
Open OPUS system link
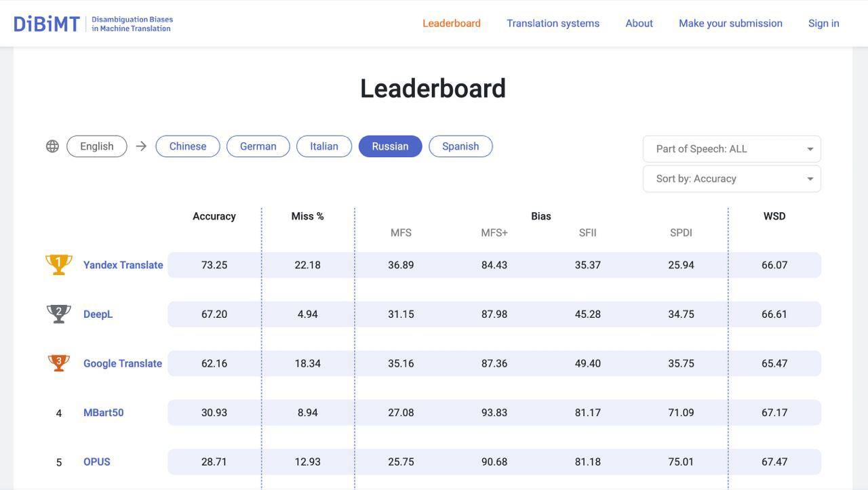[x=97, y=462]
